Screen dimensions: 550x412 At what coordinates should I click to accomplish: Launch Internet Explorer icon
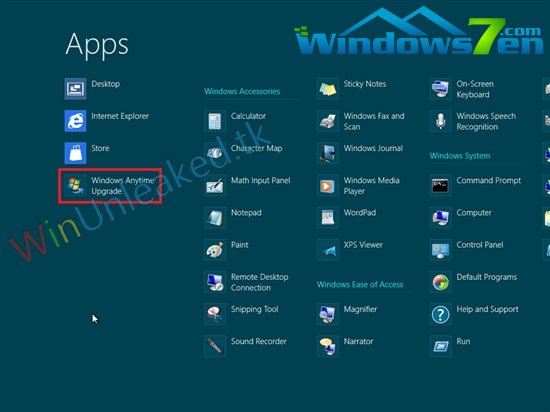(x=75, y=121)
